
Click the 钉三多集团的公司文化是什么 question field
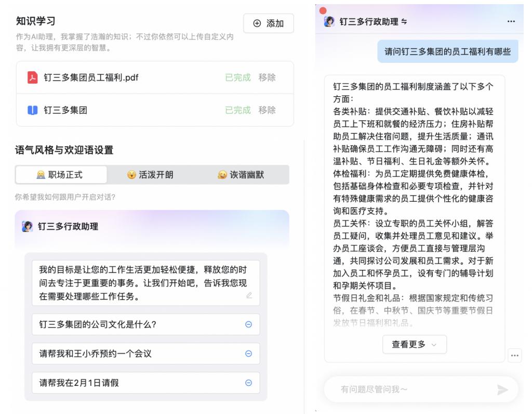coord(146,325)
